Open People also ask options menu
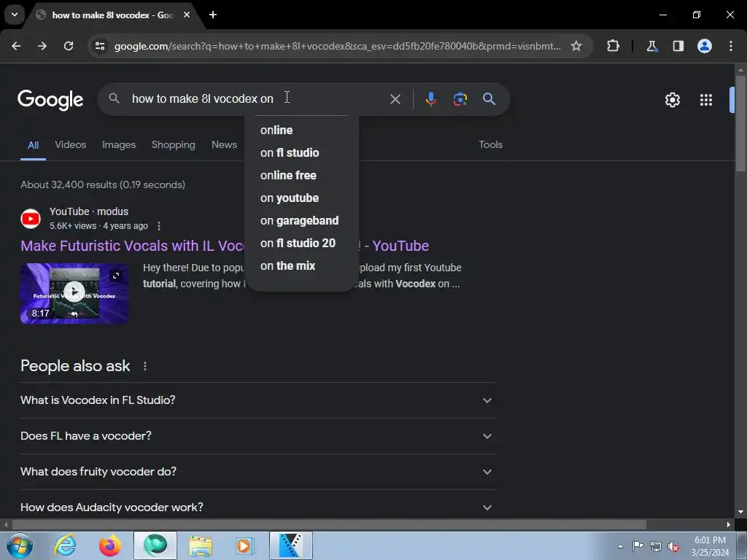The image size is (747, 560). coord(145,366)
